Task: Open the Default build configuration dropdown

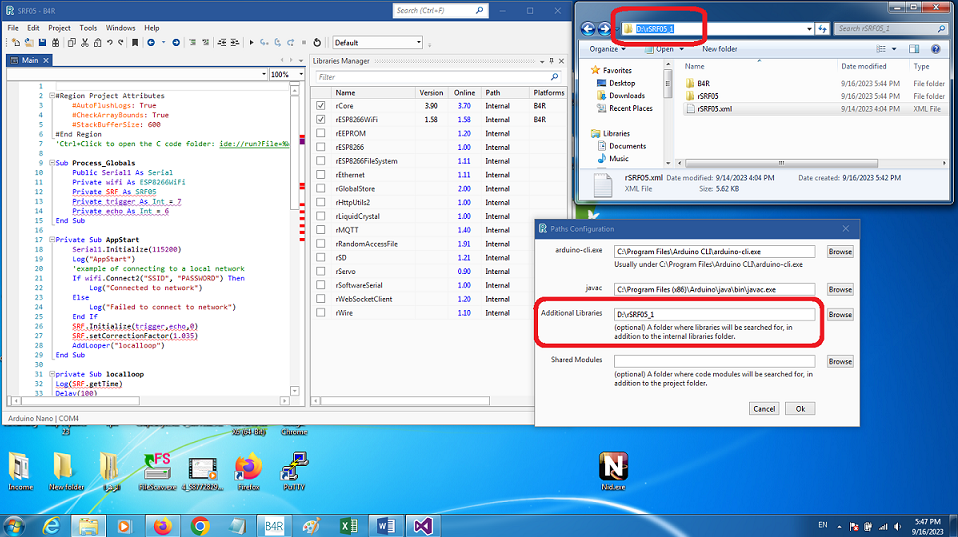Action: [x=419, y=43]
